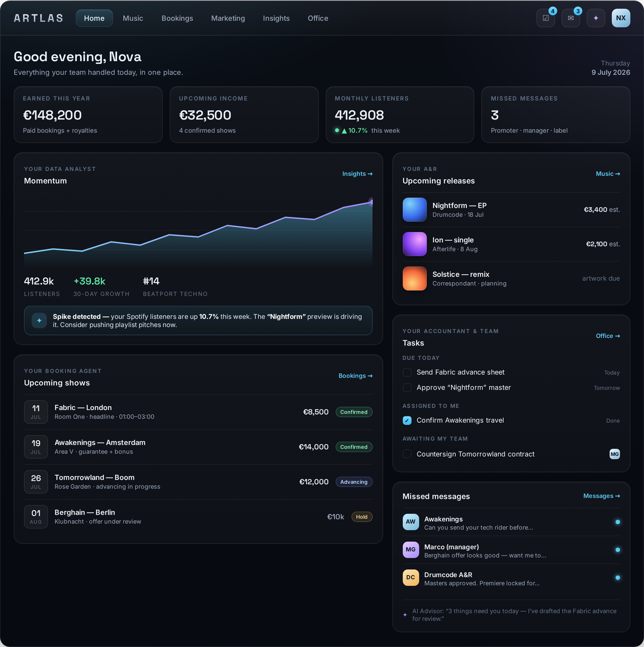Click the "Berghain — Berlin" show title

pyautogui.click(x=85, y=512)
